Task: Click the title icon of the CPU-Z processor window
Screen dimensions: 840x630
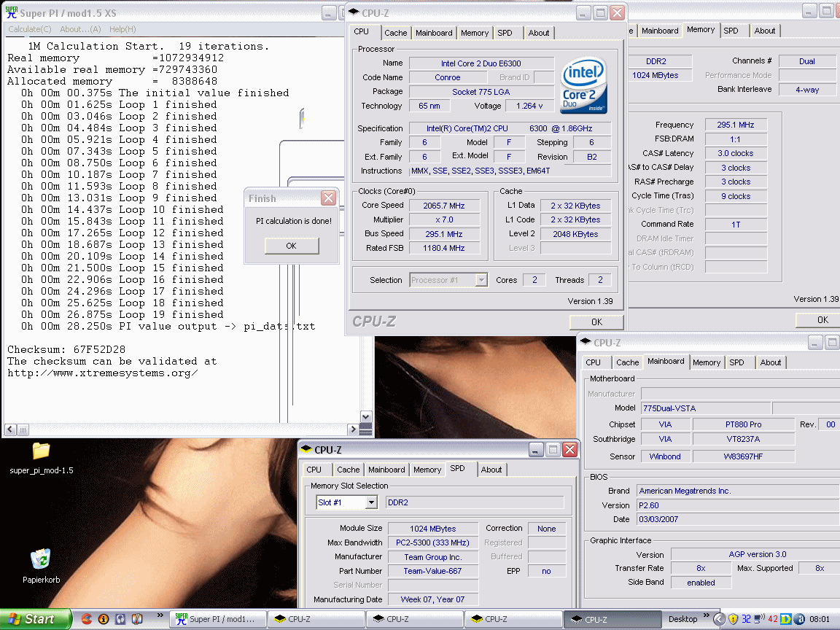Action: pos(354,12)
